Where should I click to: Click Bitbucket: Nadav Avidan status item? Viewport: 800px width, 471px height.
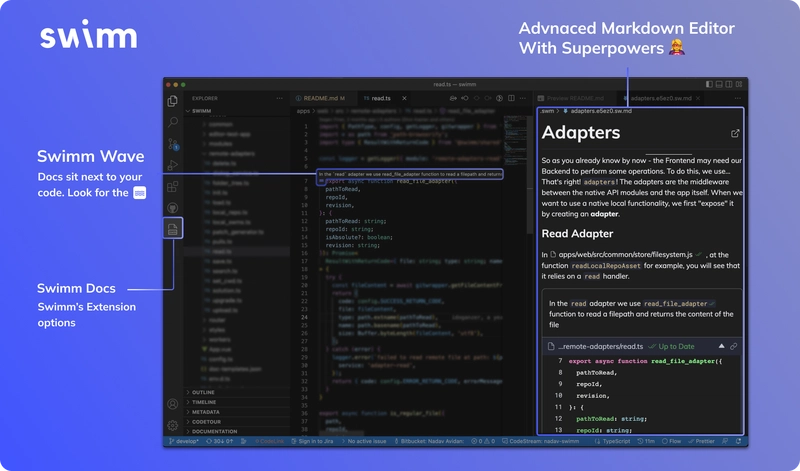point(429,441)
